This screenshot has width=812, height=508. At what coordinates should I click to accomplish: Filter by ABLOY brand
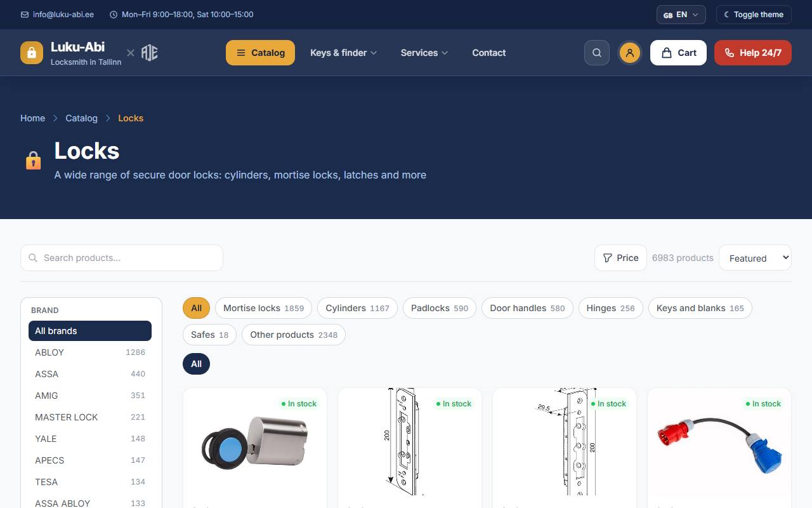pos(90,352)
